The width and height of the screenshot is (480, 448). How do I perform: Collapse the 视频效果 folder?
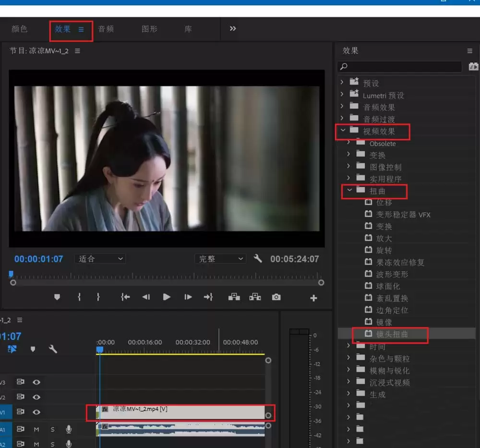coord(343,130)
